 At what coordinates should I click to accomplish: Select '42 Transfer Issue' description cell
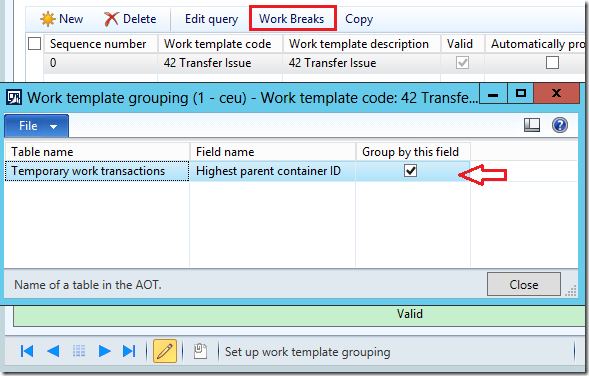click(361, 63)
